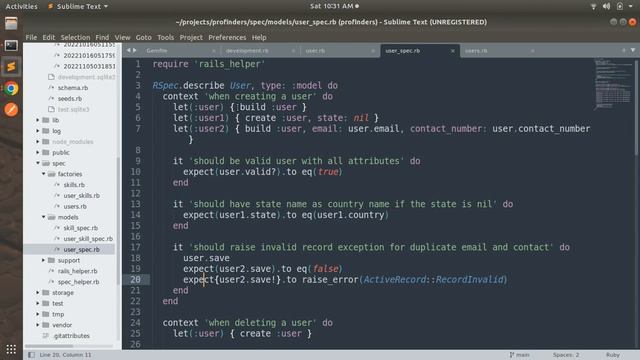Screen dimensions: 640x360
Task: Switch to the Gemfile tab
Action: (x=157, y=51)
